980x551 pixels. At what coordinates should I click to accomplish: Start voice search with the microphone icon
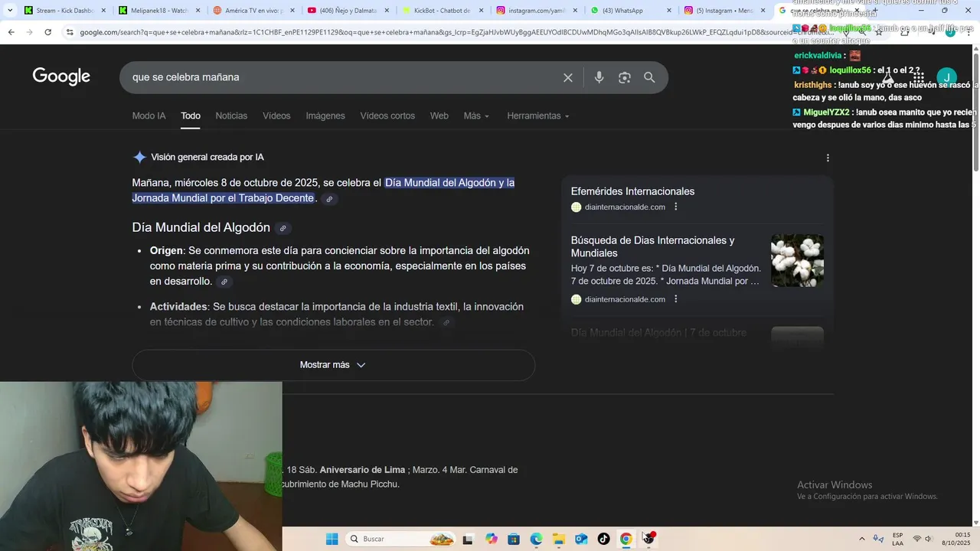pyautogui.click(x=599, y=77)
